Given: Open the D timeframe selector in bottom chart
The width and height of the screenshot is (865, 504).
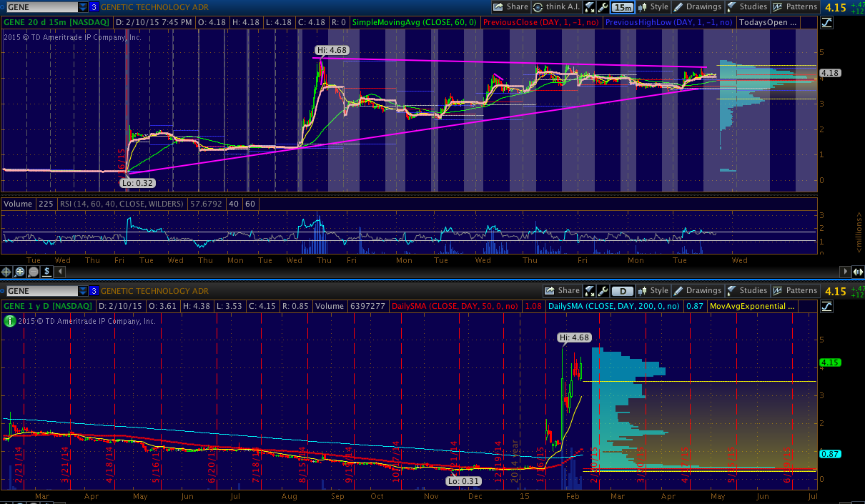Looking at the screenshot, I should coord(623,291).
